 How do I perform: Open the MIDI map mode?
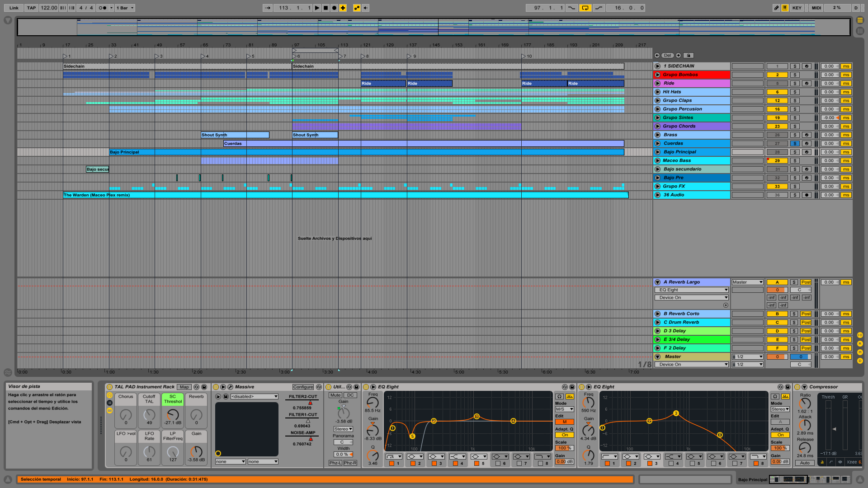click(x=816, y=8)
